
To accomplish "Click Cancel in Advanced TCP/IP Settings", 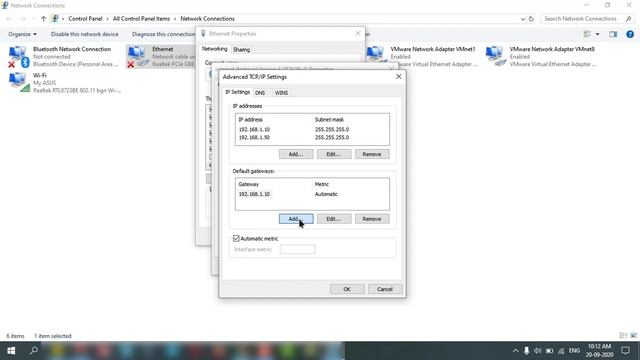I will click(x=385, y=289).
